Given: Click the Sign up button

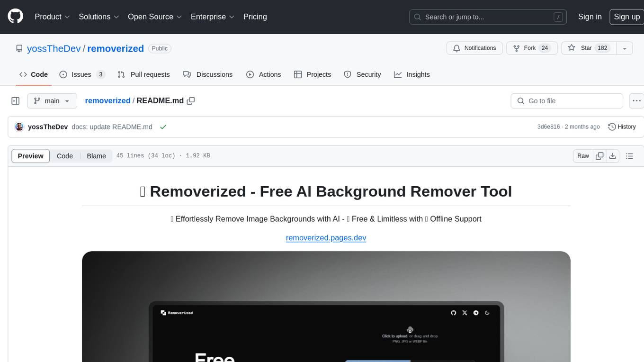Looking at the screenshot, I should [x=626, y=17].
